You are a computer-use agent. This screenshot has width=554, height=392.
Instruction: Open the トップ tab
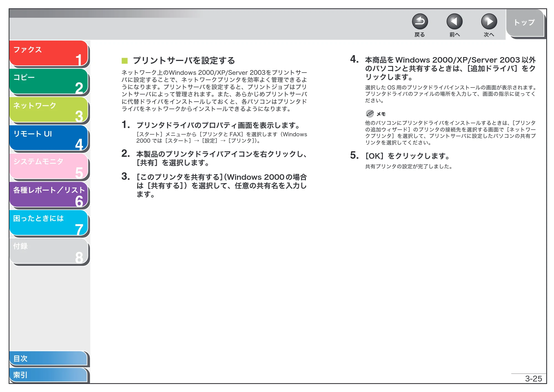tap(525, 23)
